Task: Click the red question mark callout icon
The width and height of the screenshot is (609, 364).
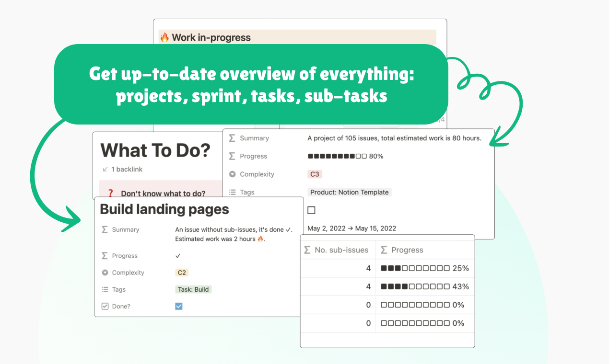Action: point(110,193)
